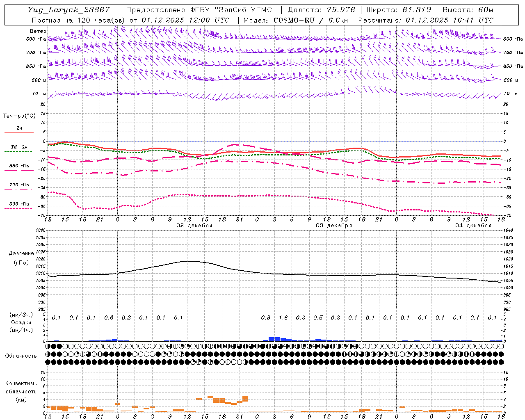The height and width of the screenshot is (420, 525).
Task: Select the Прогноз на 120 часа(ов) text
Action: (78, 20)
